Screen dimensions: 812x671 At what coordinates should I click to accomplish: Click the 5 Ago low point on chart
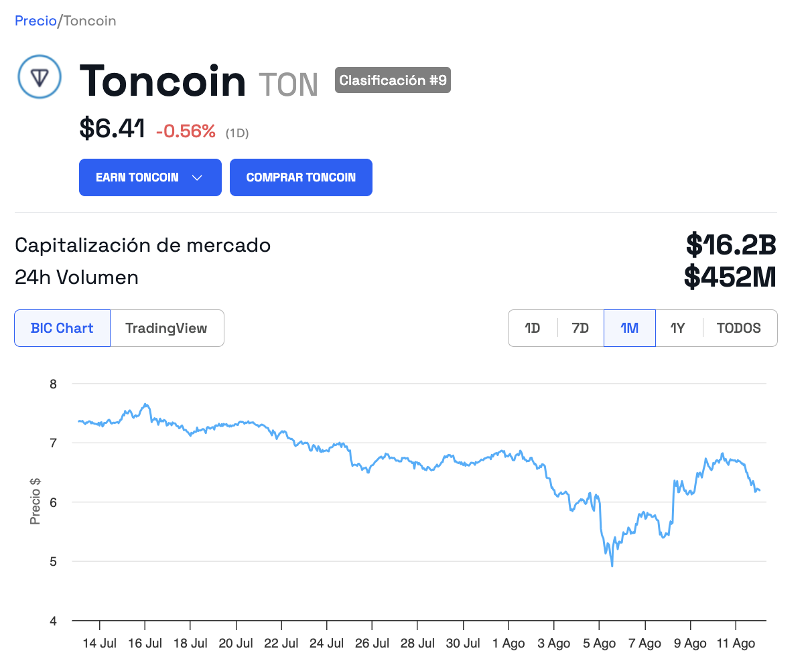(x=612, y=566)
